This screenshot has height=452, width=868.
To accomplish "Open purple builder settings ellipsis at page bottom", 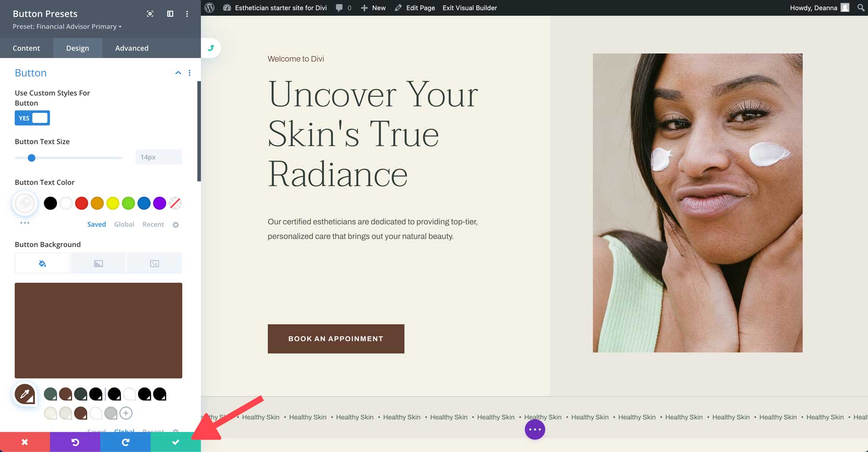I will click(534, 429).
